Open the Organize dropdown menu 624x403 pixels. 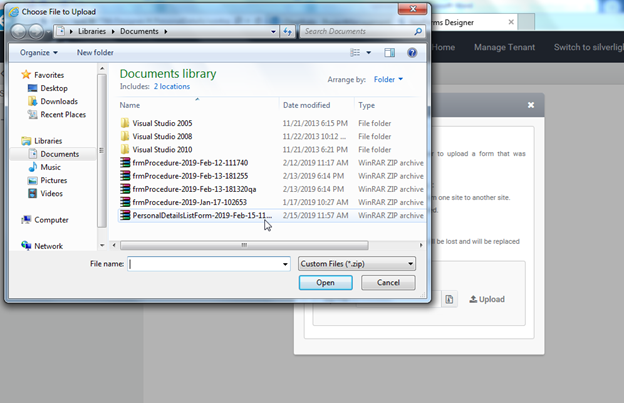[x=36, y=52]
